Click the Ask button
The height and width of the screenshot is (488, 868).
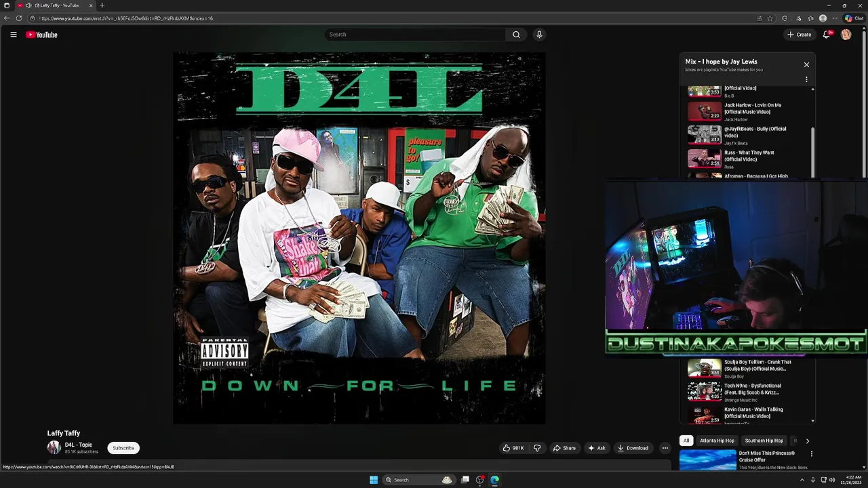click(597, 448)
